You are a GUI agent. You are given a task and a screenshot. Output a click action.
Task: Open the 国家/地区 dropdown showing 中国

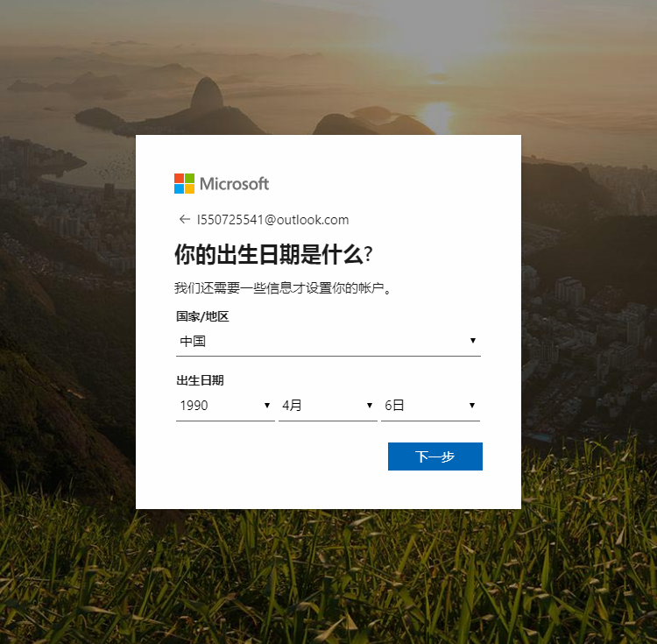pos(328,341)
